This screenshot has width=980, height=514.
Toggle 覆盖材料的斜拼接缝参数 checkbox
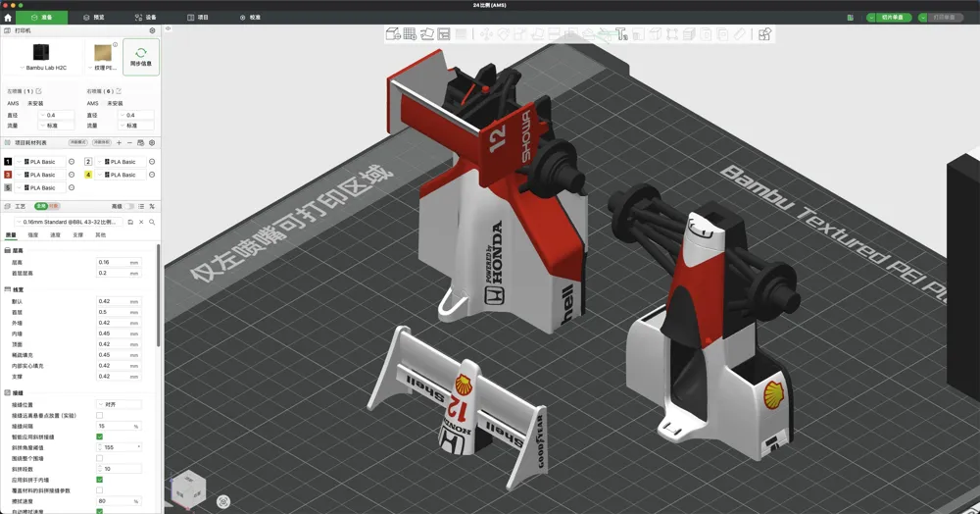(99, 490)
